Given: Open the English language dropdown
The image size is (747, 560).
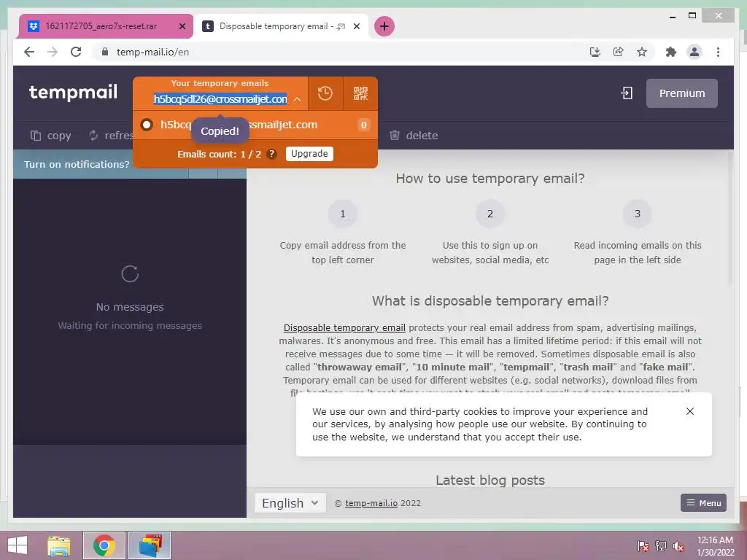Looking at the screenshot, I should tap(290, 503).
